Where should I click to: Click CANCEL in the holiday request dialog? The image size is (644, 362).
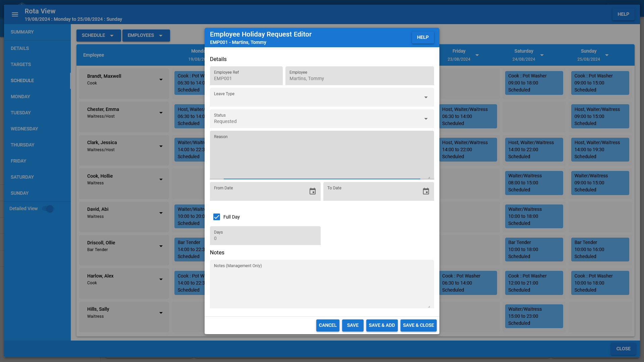[328, 325]
